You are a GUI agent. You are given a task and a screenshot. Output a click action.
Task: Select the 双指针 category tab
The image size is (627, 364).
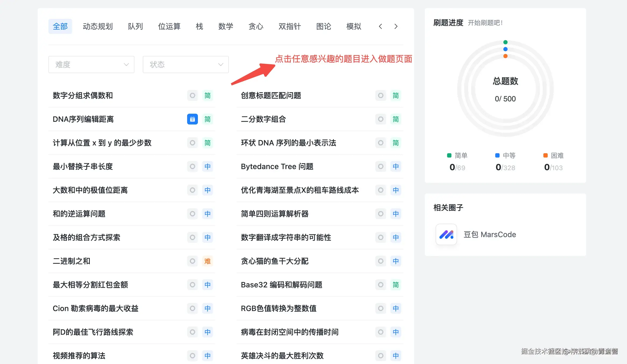coord(290,26)
